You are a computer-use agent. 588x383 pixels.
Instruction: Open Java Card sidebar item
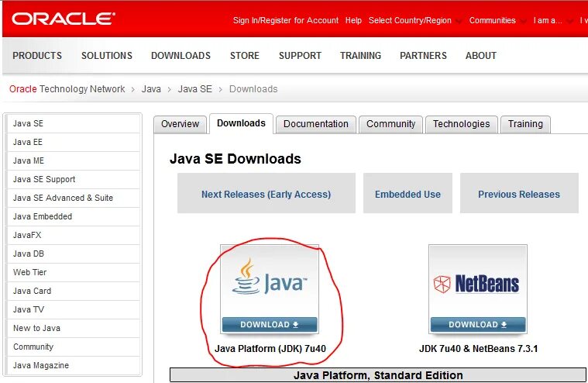[74, 291]
